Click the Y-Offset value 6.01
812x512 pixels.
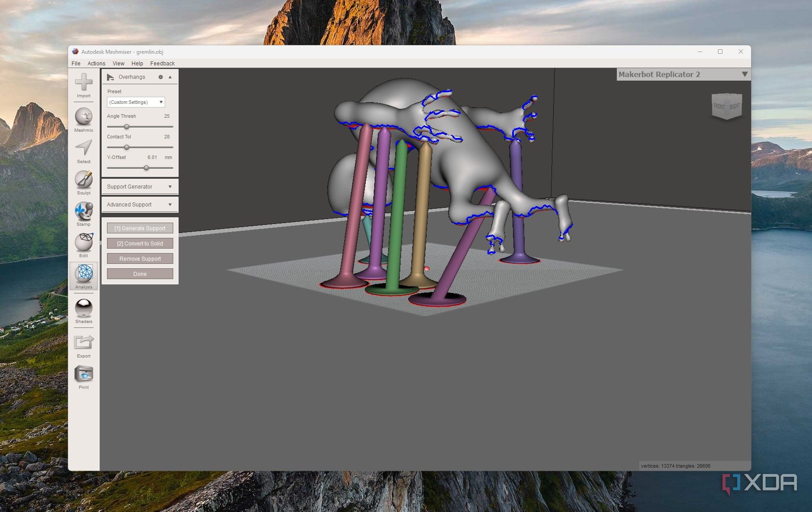(152, 157)
